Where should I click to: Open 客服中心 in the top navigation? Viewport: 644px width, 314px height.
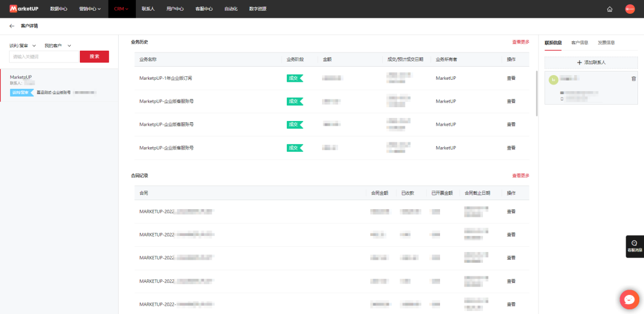point(204,8)
